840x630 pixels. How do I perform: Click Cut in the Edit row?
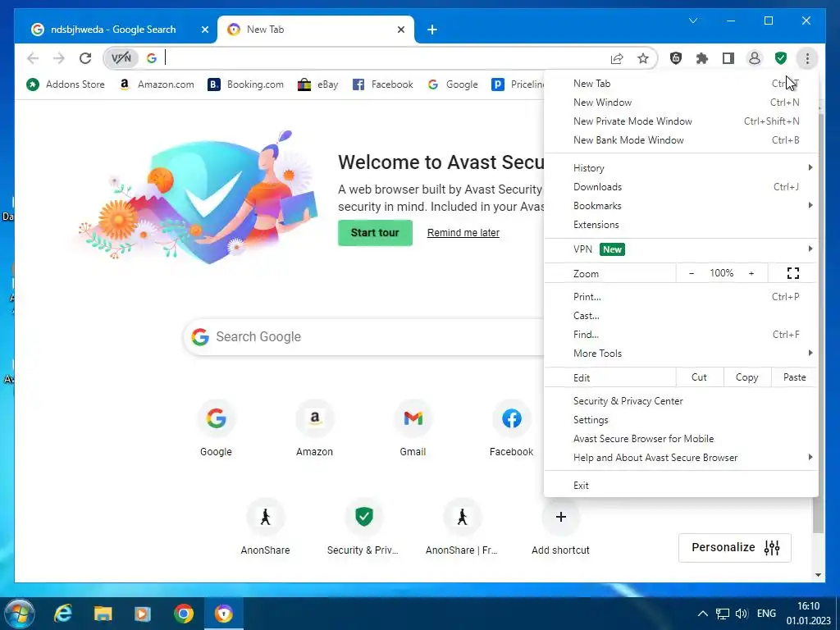pyautogui.click(x=699, y=377)
